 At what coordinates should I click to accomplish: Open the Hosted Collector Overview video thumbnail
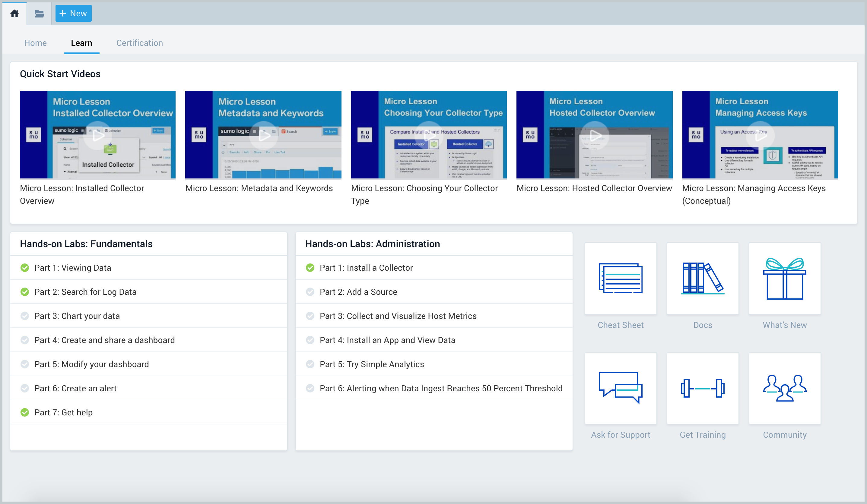[x=594, y=135]
